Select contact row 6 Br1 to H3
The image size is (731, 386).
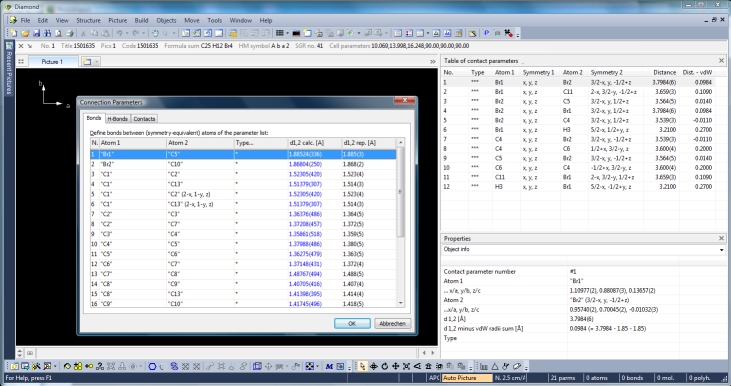pos(578,130)
